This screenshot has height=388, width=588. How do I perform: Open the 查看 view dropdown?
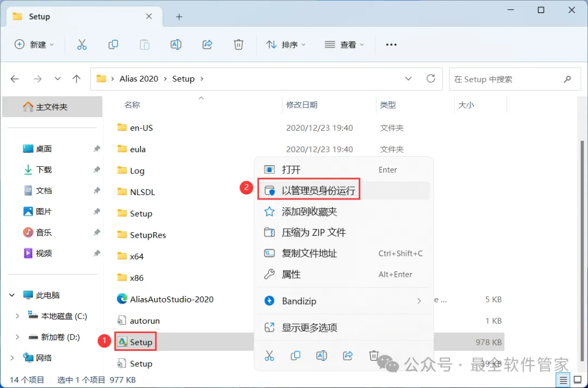[344, 45]
